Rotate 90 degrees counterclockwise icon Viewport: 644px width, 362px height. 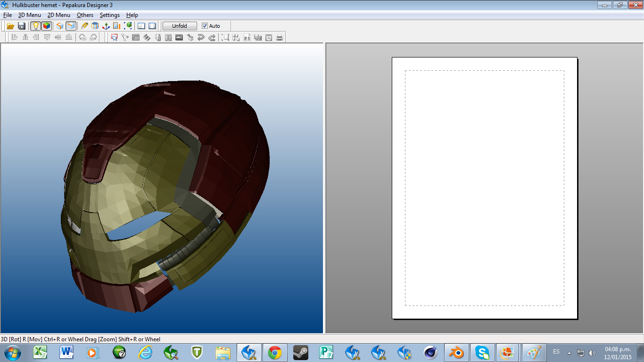point(83,37)
